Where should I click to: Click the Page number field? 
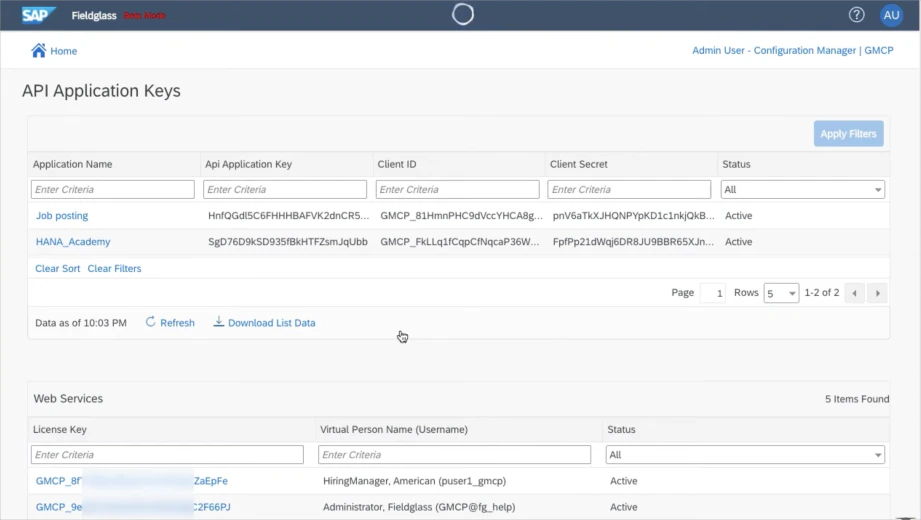pos(712,293)
